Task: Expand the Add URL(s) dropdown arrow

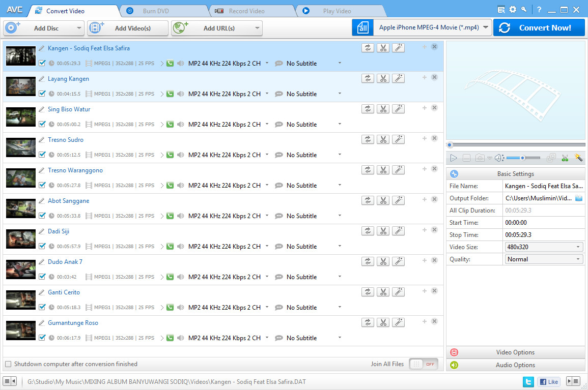Action: (x=257, y=28)
